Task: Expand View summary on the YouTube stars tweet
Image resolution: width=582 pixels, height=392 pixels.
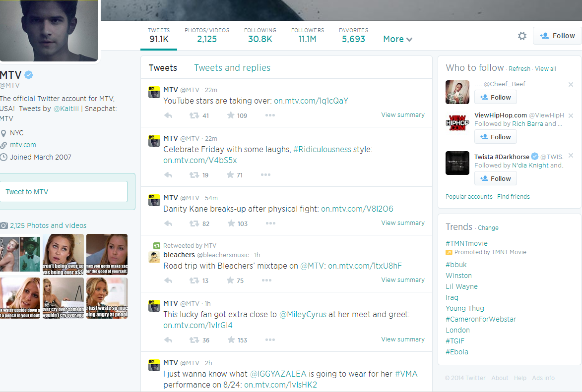Action: coord(402,115)
